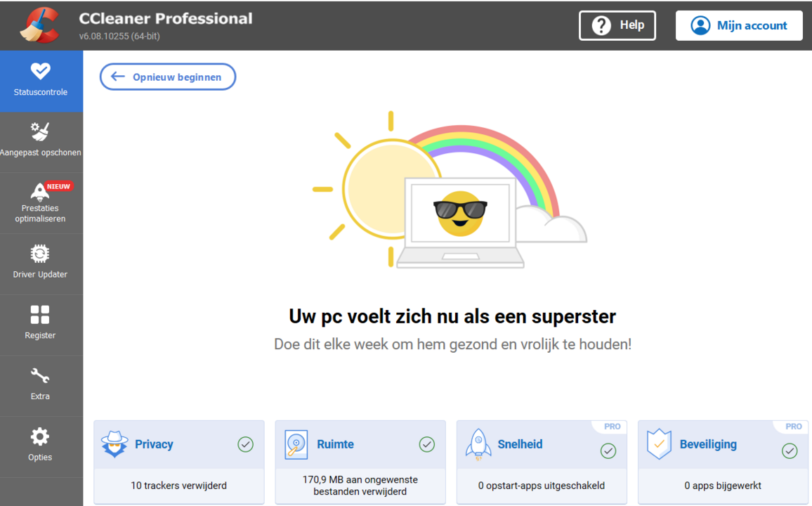Click the Ruimte card showing 170,9 MB removed

click(x=360, y=462)
